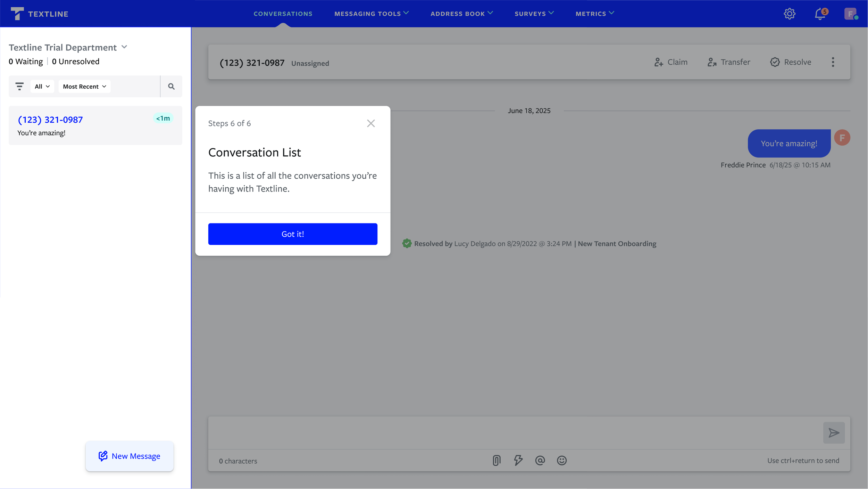Image resolution: width=868 pixels, height=489 pixels.
Task: Expand the Messaging Tools menu
Action: (372, 14)
